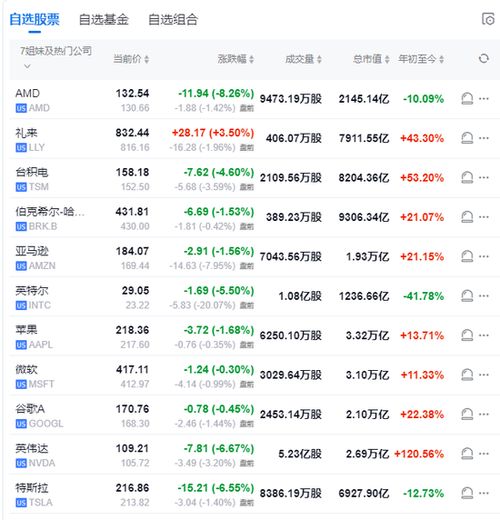500x520 pixels.
Task: Set alert bell for AMD
Action: click(467, 99)
